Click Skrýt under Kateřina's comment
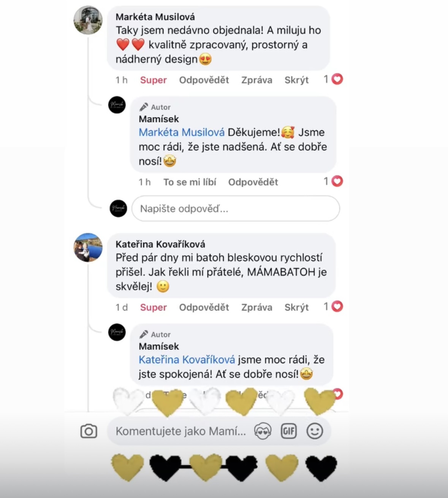Screen dimensions: 448x498 click(x=297, y=307)
